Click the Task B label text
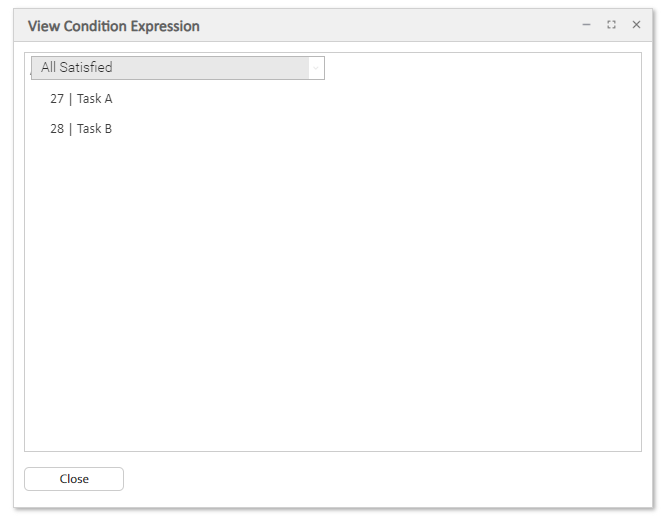The width and height of the screenshot is (666, 518). (x=95, y=129)
